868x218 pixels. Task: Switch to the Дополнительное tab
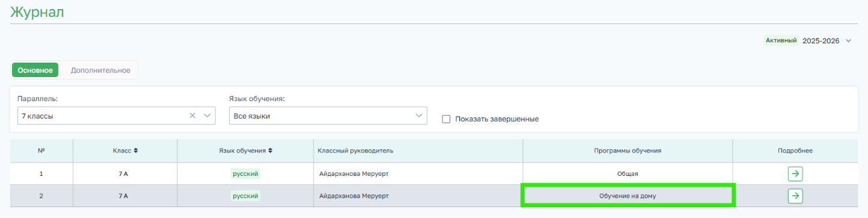coord(100,70)
